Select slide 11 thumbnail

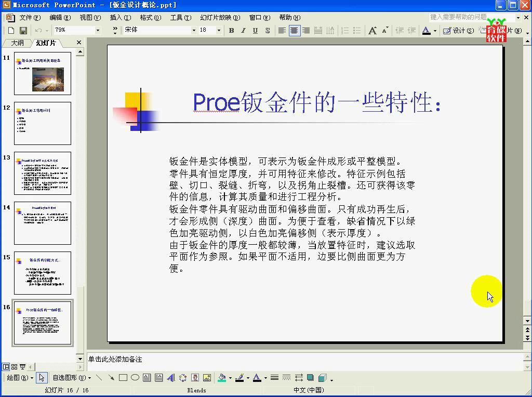(x=43, y=73)
